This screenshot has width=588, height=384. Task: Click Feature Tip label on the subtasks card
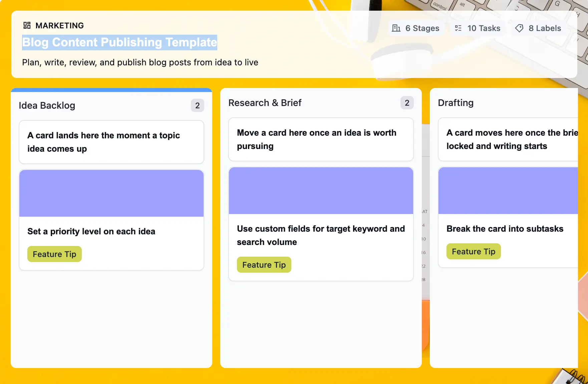(x=474, y=251)
